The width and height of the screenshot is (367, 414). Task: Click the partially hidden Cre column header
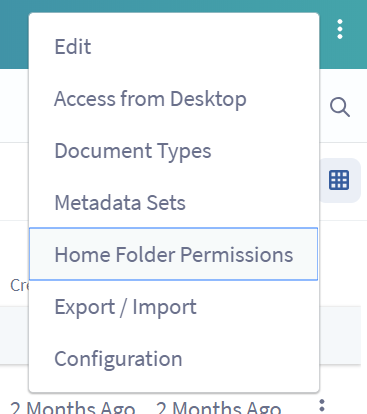[19, 285]
